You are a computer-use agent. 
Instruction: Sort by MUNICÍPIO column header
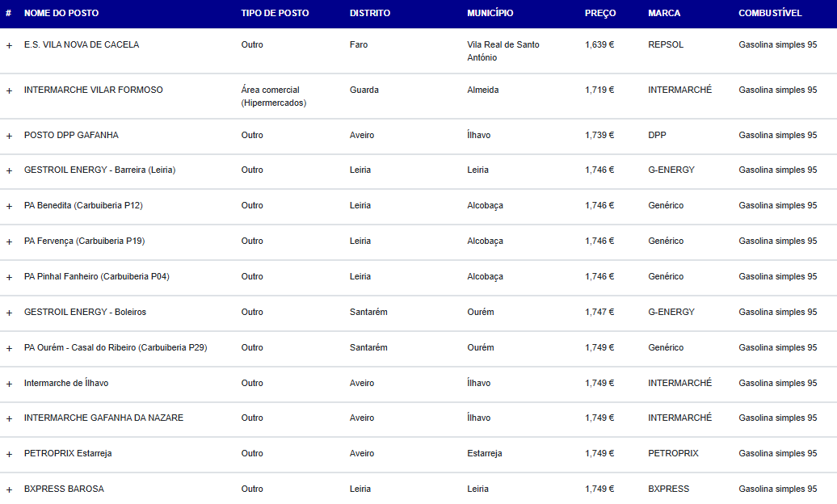490,14
